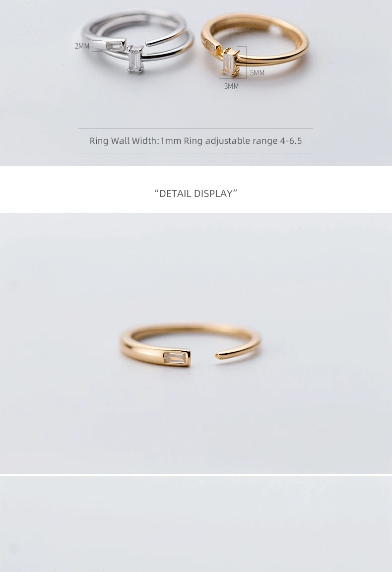Click the blank grey image panel at bottom
Viewport: 392px width, 572px height.
(196, 524)
